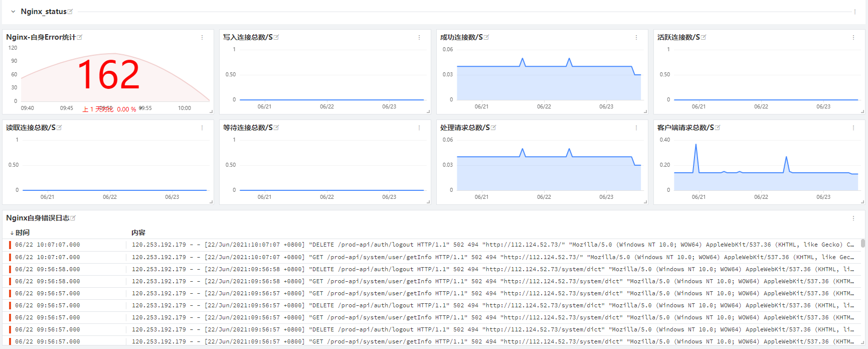Open more options for 处理请求总数/S panel
868x349 pixels.
[636, 128]
